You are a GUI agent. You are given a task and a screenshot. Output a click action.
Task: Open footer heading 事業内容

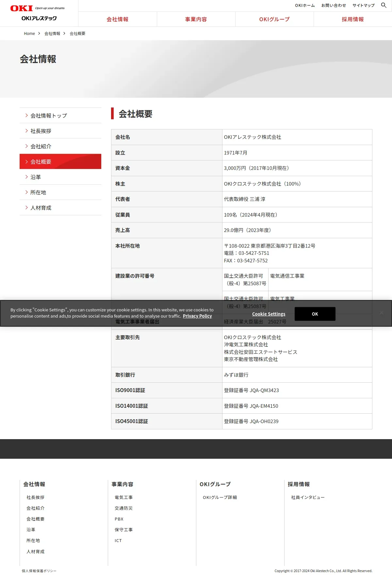(122, 484)
